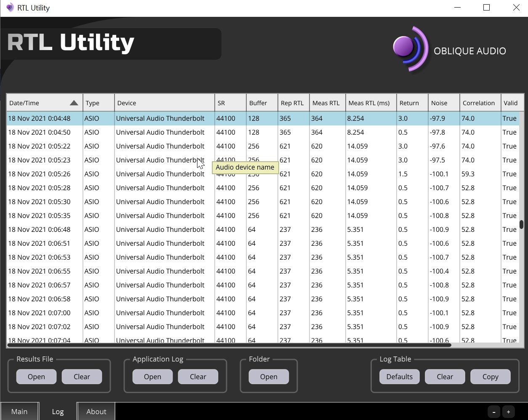
Task: Open the Folder location
Action: click(x=269, y=377)
